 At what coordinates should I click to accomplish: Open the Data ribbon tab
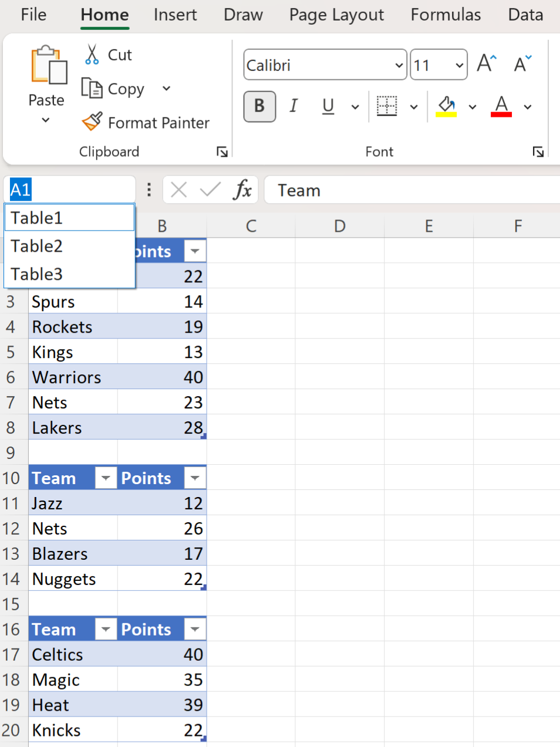coord(525,15)
